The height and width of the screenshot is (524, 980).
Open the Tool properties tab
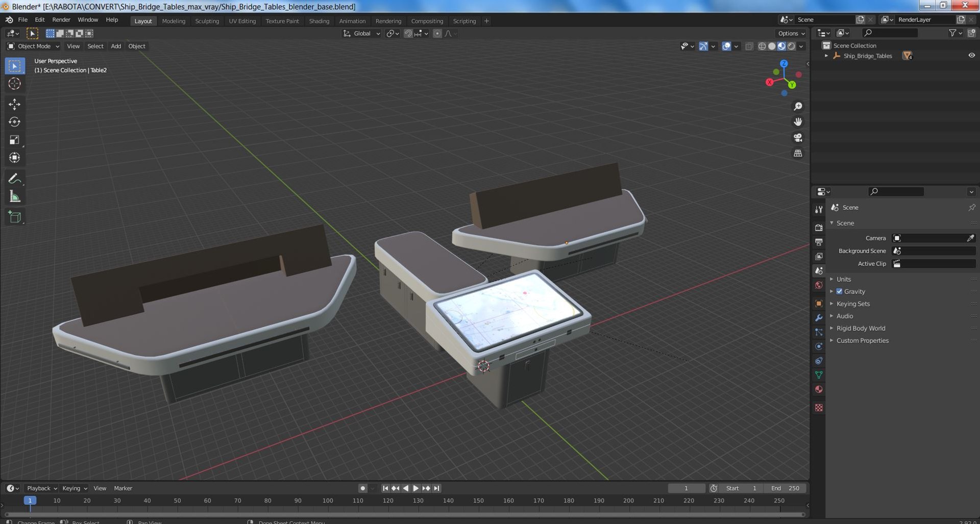(x=819, y=209)
